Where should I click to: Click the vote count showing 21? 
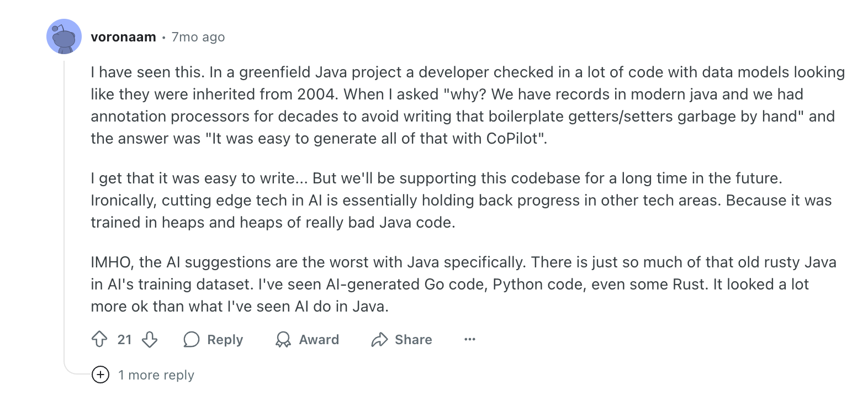click(x=125, y=340)
